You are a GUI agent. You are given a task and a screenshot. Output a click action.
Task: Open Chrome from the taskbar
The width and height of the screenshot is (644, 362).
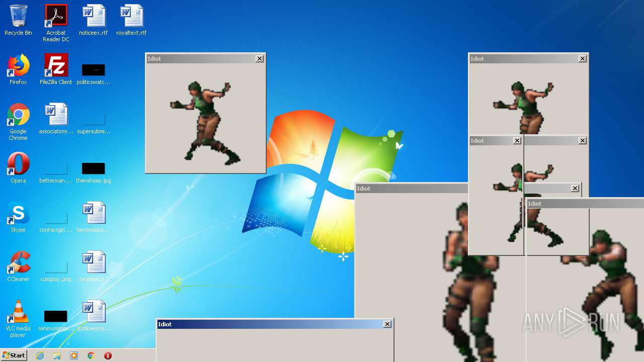[x=91, y=355]
